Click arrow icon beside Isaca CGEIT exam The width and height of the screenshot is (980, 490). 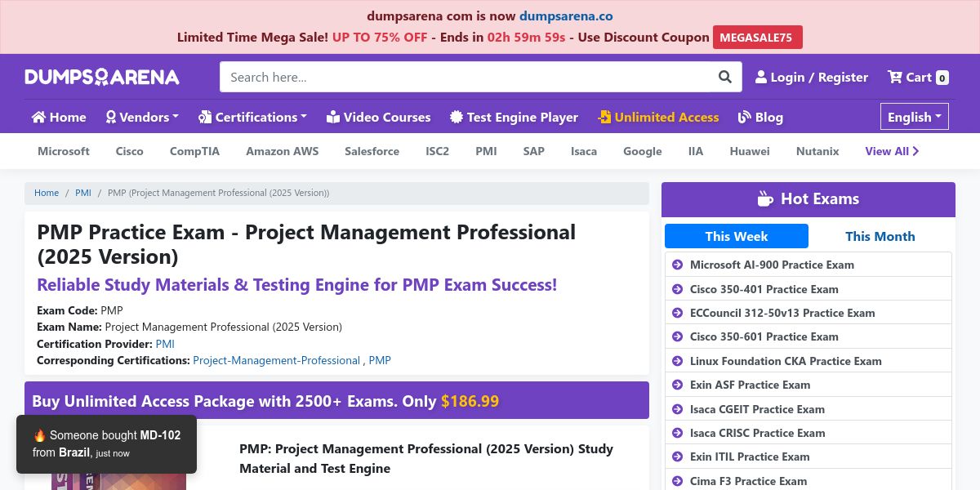pos(677,409)
